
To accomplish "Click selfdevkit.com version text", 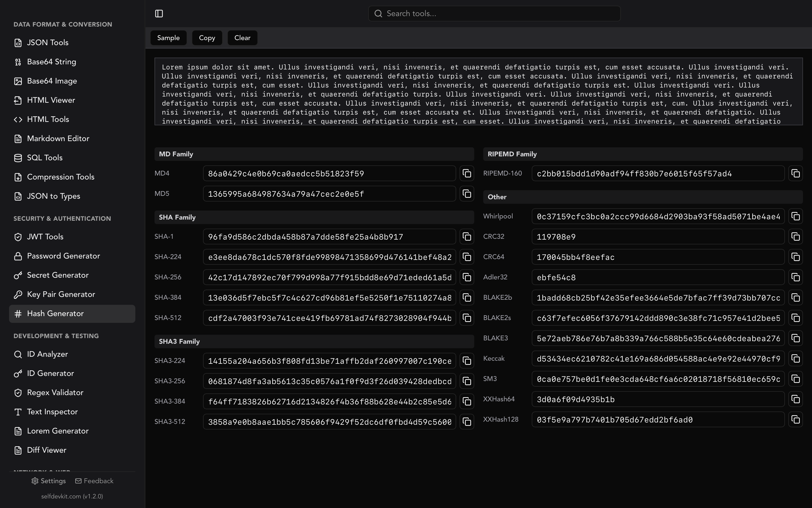I will (x=72, y=496).
